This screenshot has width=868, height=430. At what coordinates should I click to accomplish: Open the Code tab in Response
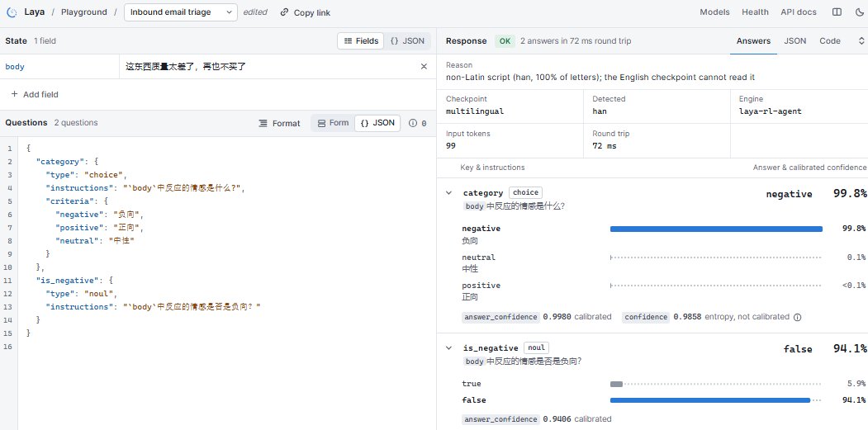pos(830,41)
